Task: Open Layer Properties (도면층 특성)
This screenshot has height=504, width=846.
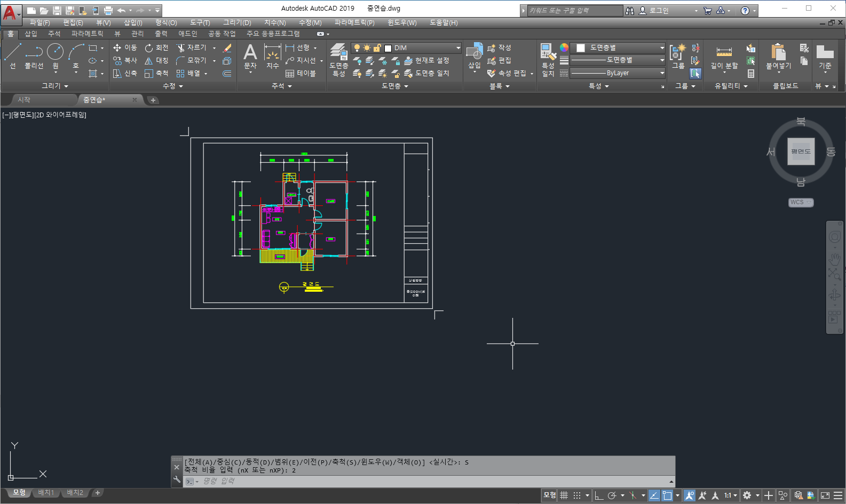Action: [x=338, y=60]
